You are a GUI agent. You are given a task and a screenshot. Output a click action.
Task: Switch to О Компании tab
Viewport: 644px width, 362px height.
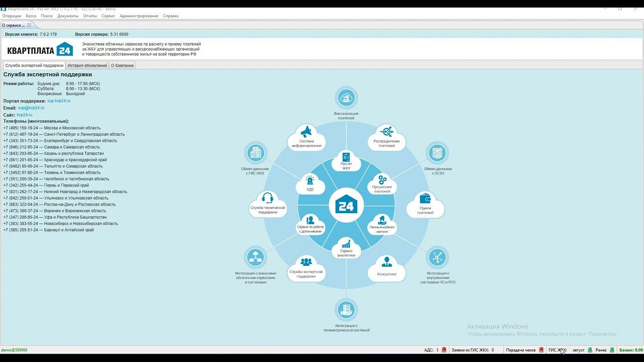(122, 65)
